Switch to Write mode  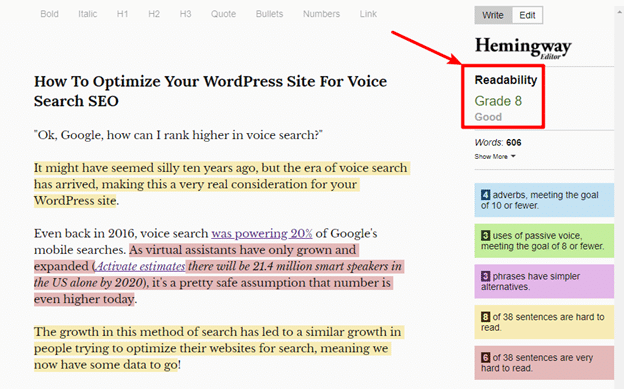(493, 15)
